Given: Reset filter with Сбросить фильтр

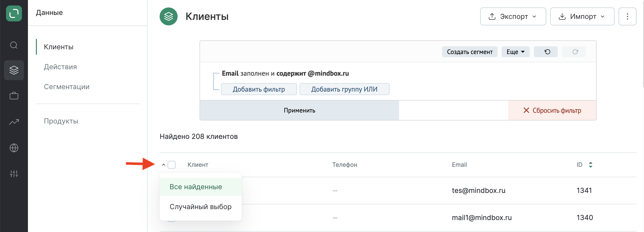Looking at the screenshot, I should tap(552, 110).
